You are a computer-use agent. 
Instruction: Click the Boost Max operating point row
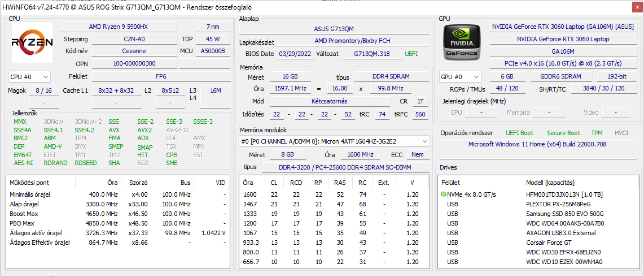118,214
